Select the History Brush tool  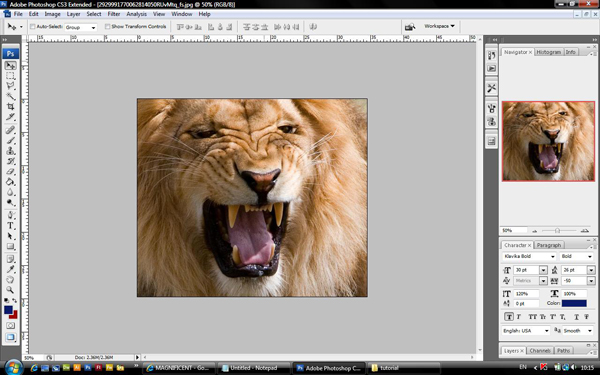click(10, 161)
